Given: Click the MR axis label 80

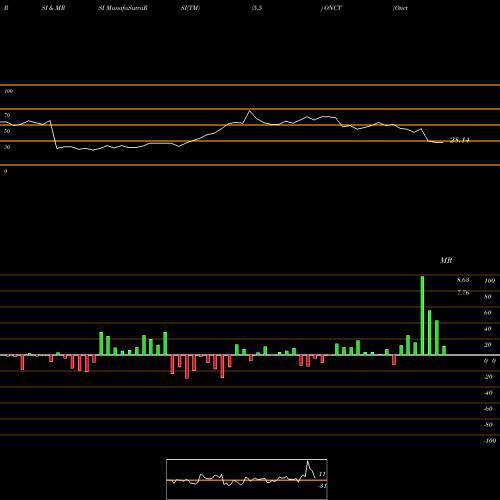Looking at the screenshot, I should pyautogui.click(x=488, y=297).
